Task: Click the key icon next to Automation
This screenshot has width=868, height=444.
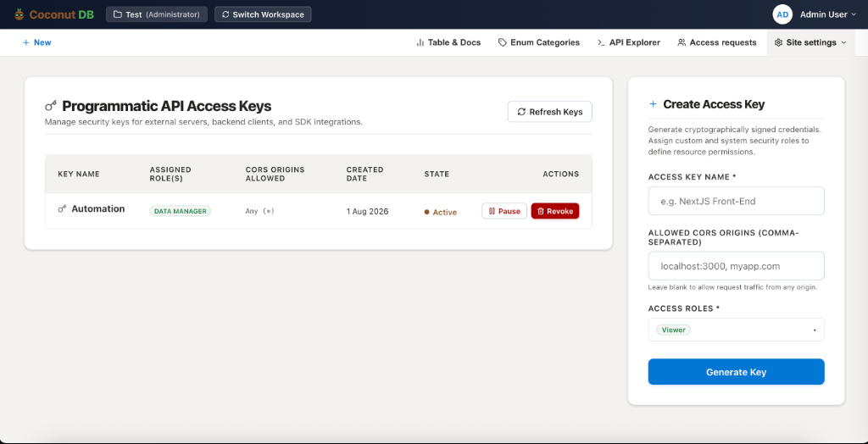Action: click(63, 209)
